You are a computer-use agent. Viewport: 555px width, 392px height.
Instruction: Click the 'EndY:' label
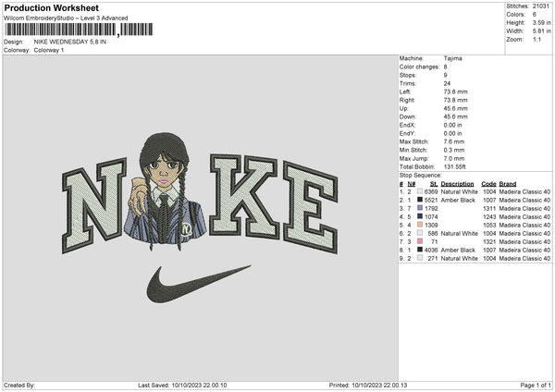tap(407, 134)
